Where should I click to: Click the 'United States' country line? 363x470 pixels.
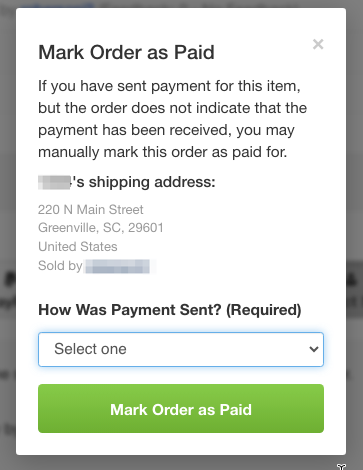(x=78, y=247)
